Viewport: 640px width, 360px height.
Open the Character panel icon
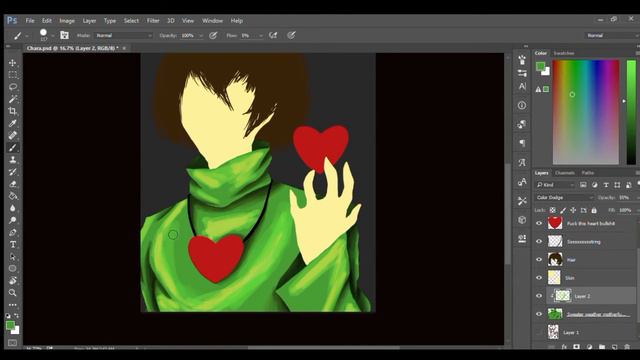(522, 87)
